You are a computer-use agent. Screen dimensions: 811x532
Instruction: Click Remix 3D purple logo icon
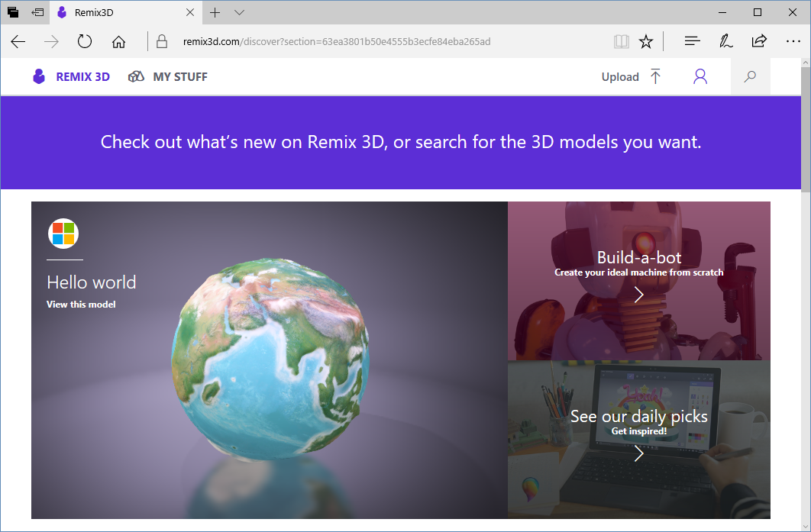pos(39,76)
